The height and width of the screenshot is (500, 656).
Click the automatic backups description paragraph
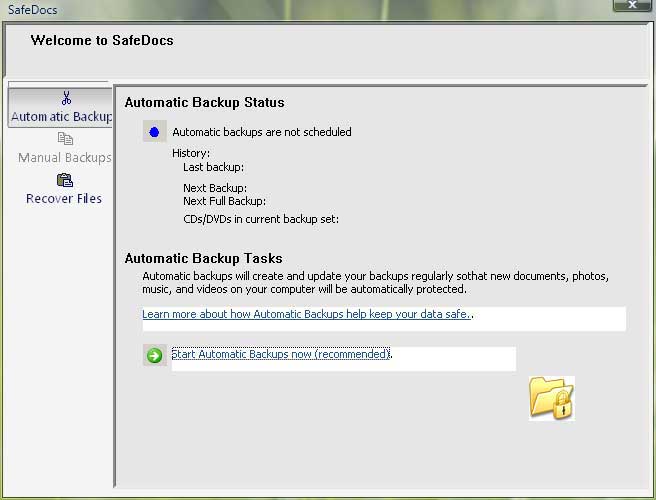pyautogui.click(x=376, y=282)
